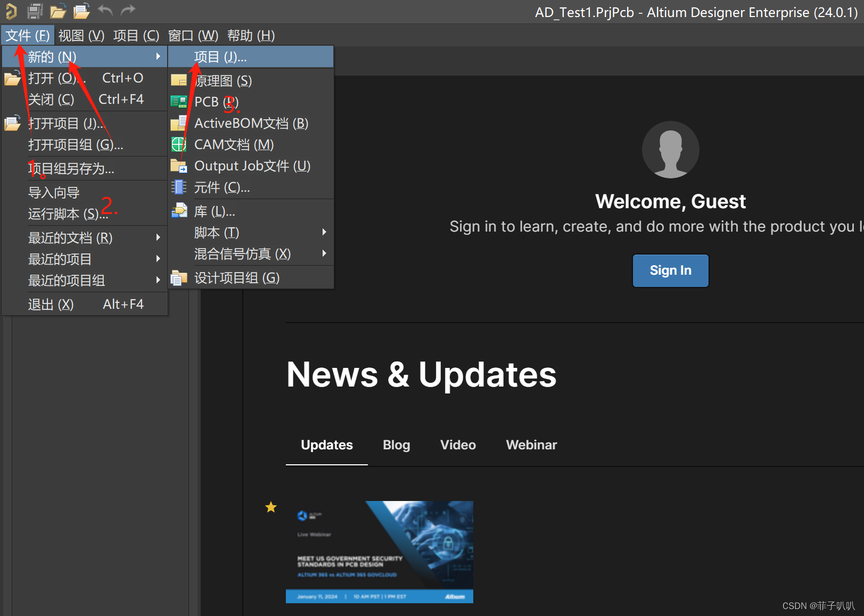Viewport: 864px width, 616px height.
Task: Open the 项目 (C) menu
Action: [136, 36]
